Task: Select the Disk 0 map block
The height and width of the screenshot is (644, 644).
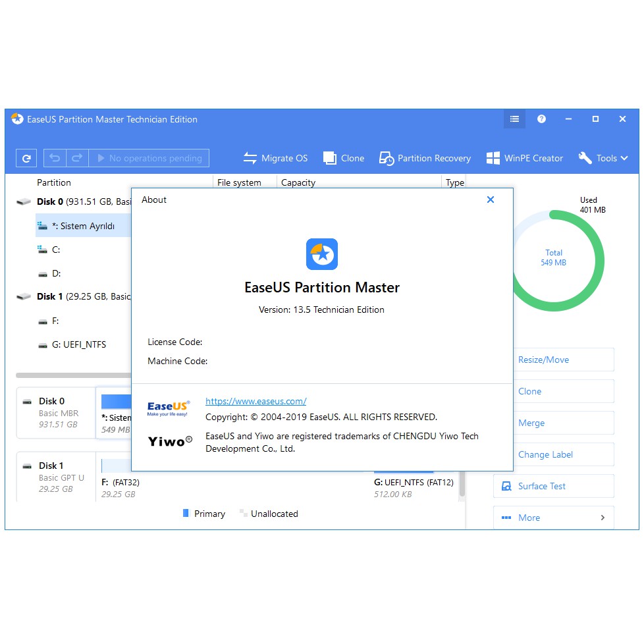Action: click(56, 413)
